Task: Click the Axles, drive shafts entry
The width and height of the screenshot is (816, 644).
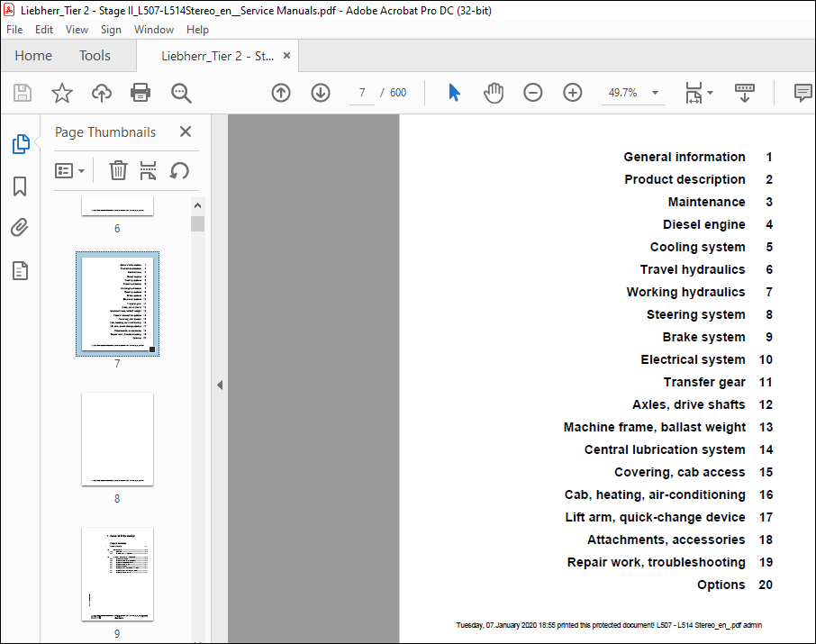Action: pos(689,404)
